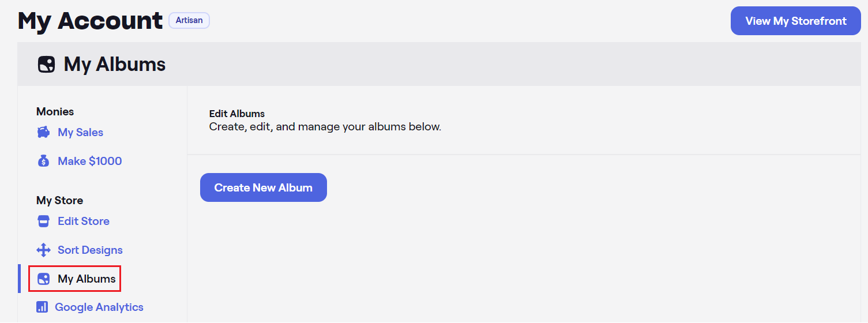This screenshot has height=323, width=868.
Task: Click the four-way arrows Sort Designs icon
Action: (43, 250)
